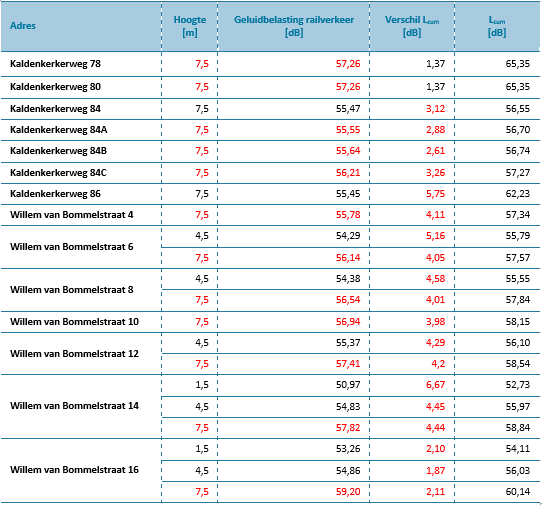Screen dimensions: 542x505
Task: Select the address 'Kaldenkerkerweg 78'
Action: [55, 64]
